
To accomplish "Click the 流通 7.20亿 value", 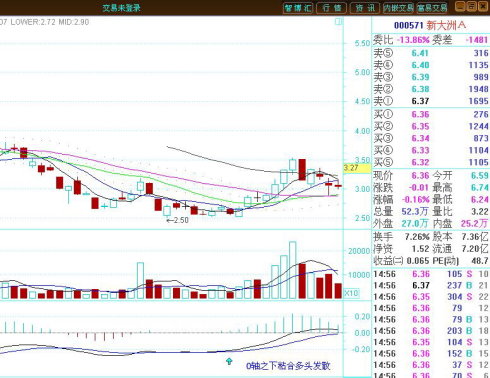I will click(x=475, y=249).
